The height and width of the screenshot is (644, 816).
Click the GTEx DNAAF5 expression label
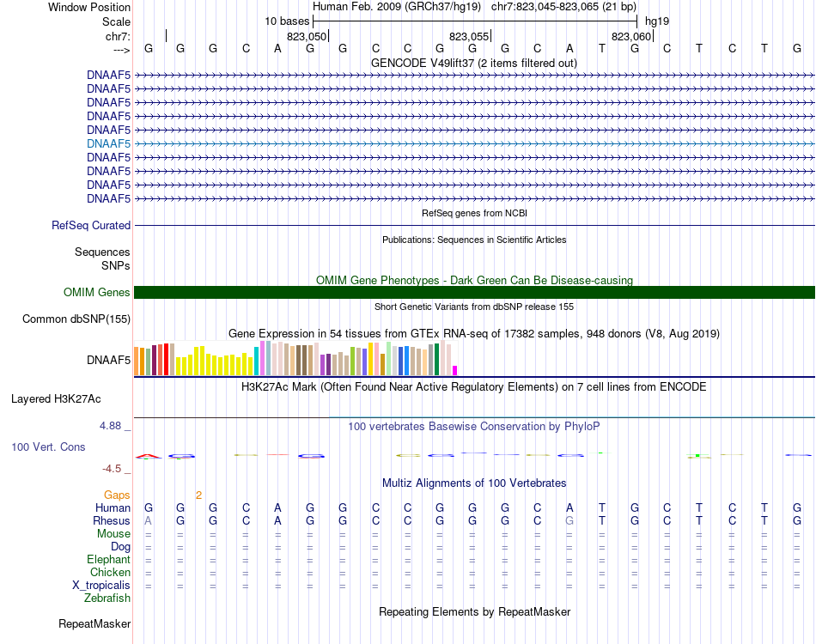click(x=108, y=360)
